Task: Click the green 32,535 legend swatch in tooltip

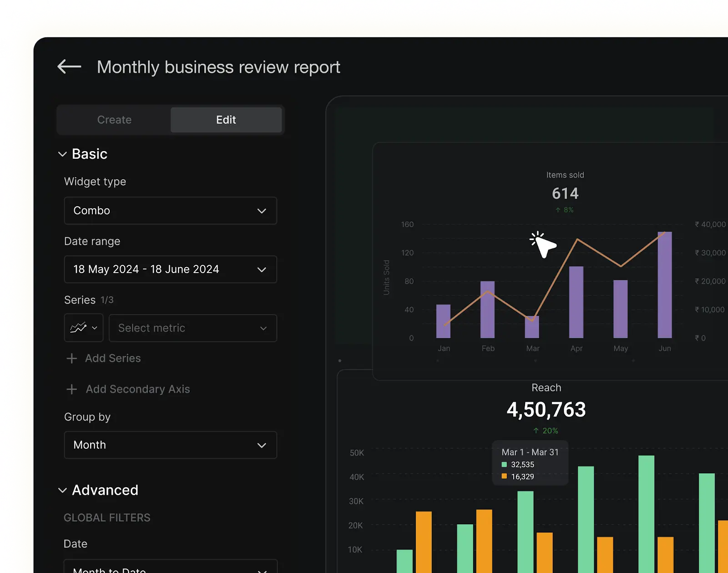Action: pos(504,465)
